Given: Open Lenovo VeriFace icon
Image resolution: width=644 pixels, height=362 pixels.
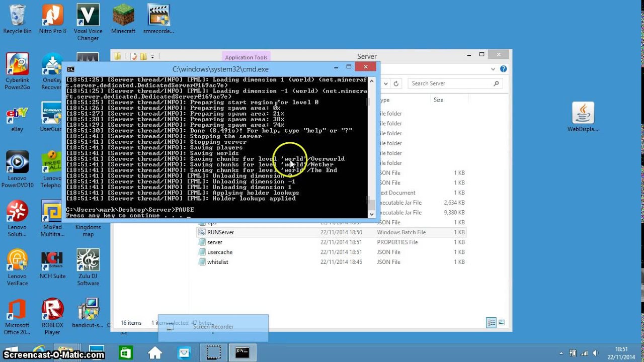Looking at the screenshot, I should pyautogui.click(x=17, y=267).
